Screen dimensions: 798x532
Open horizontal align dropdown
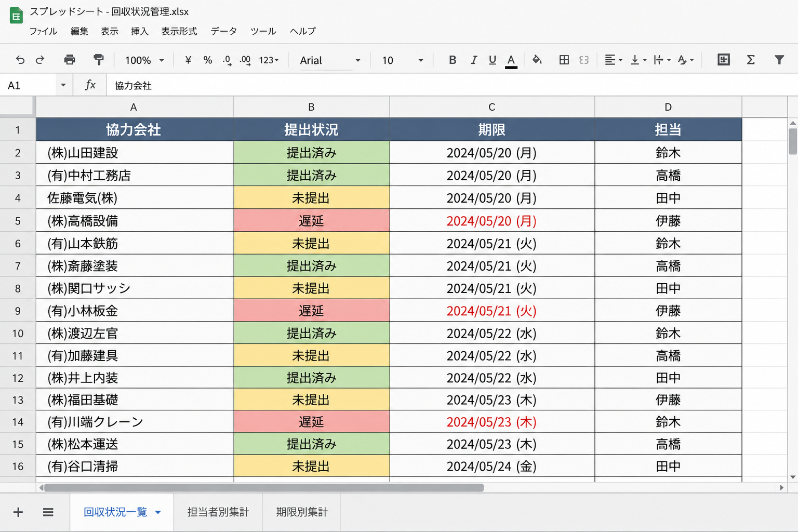click(x=614, y=60)
